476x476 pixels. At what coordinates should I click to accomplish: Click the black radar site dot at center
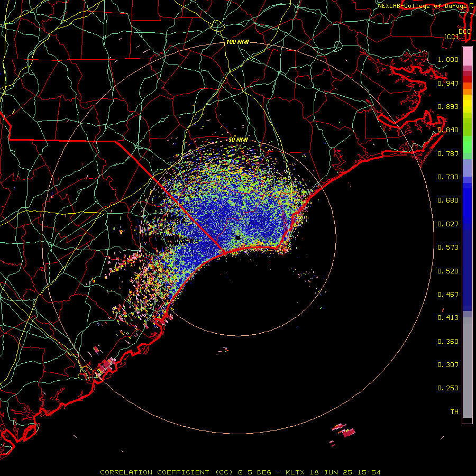237,237
